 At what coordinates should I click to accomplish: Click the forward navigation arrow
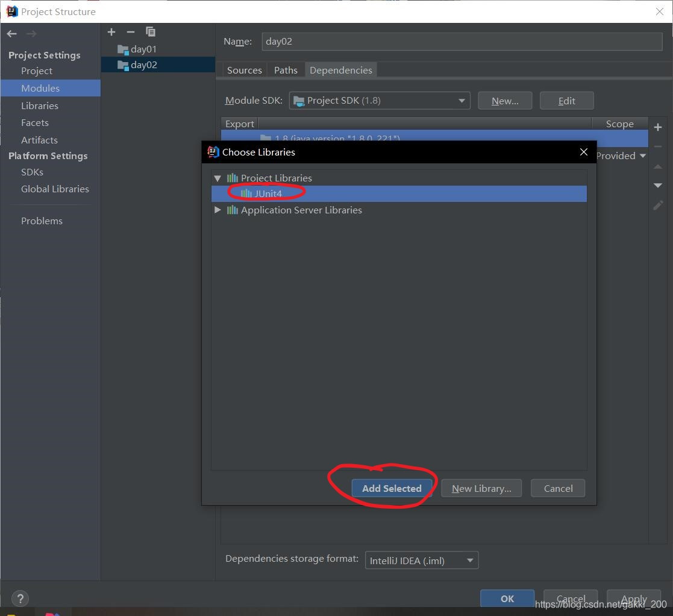click(x=31, y=34)
